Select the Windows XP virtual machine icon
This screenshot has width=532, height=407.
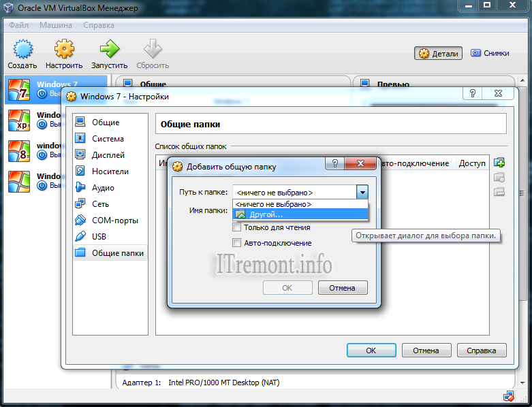point(19,120)
